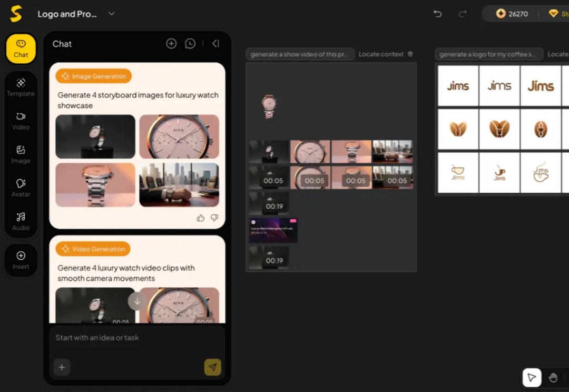Click the Image Generation tag
Screen dimensions: 569x392
(x=93, y=76)
